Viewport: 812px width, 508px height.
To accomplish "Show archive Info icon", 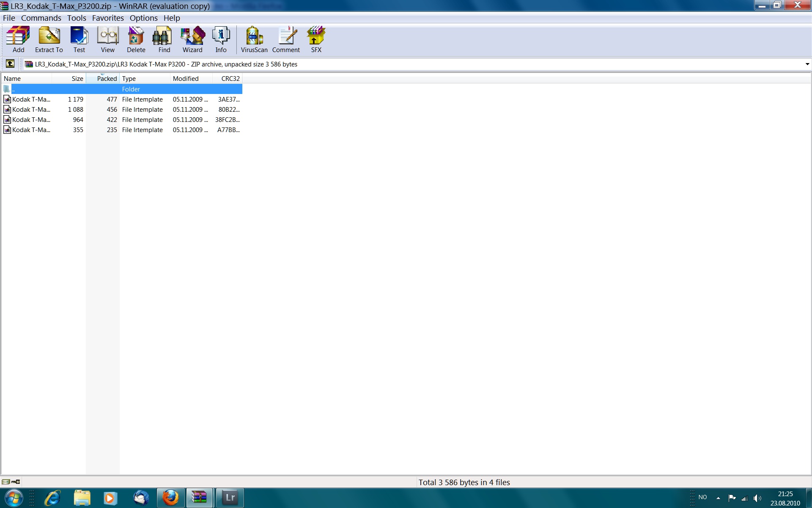I will [221, 39].
